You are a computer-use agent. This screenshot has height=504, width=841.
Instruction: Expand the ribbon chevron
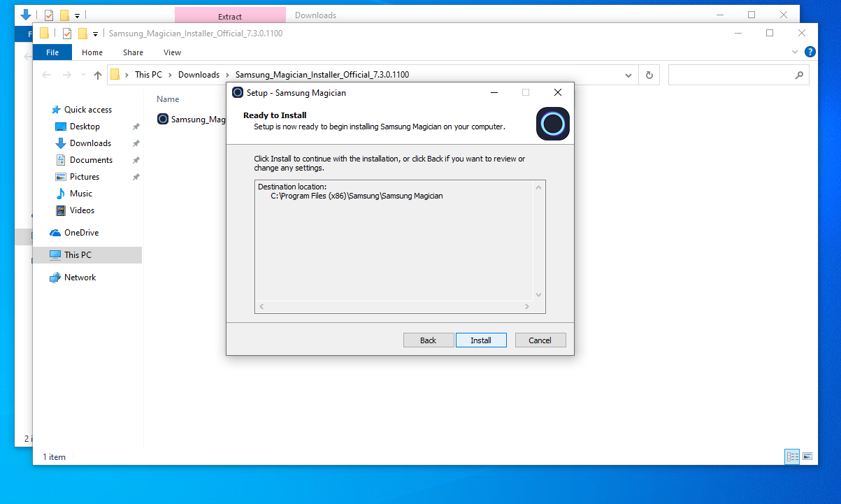(x=794, y=52)
